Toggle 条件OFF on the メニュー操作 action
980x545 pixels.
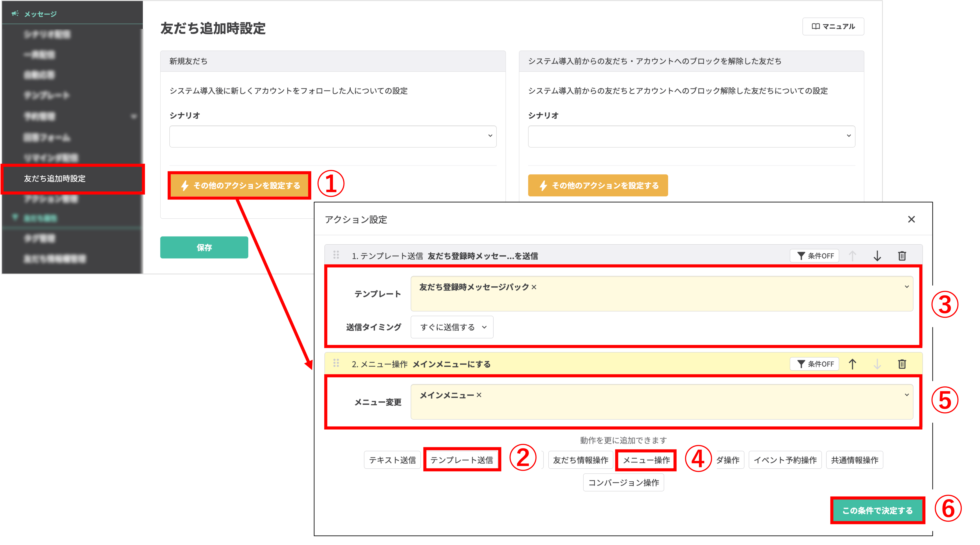[x=814, y=364]
